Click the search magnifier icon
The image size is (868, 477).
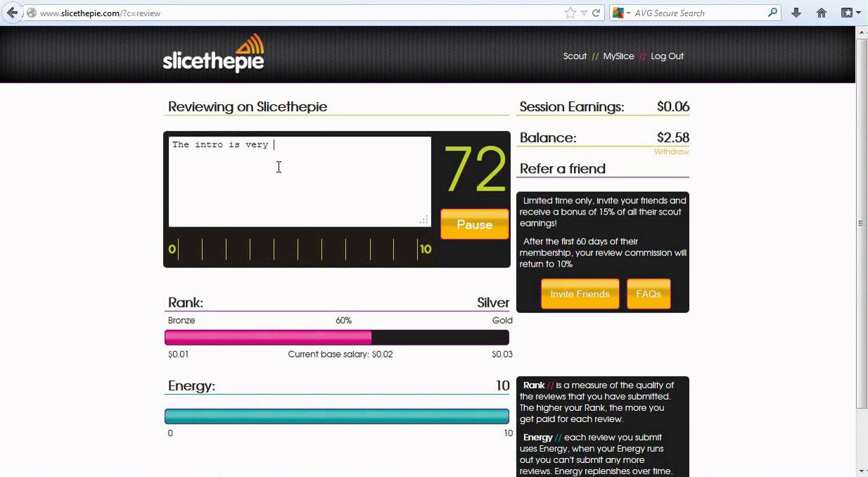(x=772, y=13)
